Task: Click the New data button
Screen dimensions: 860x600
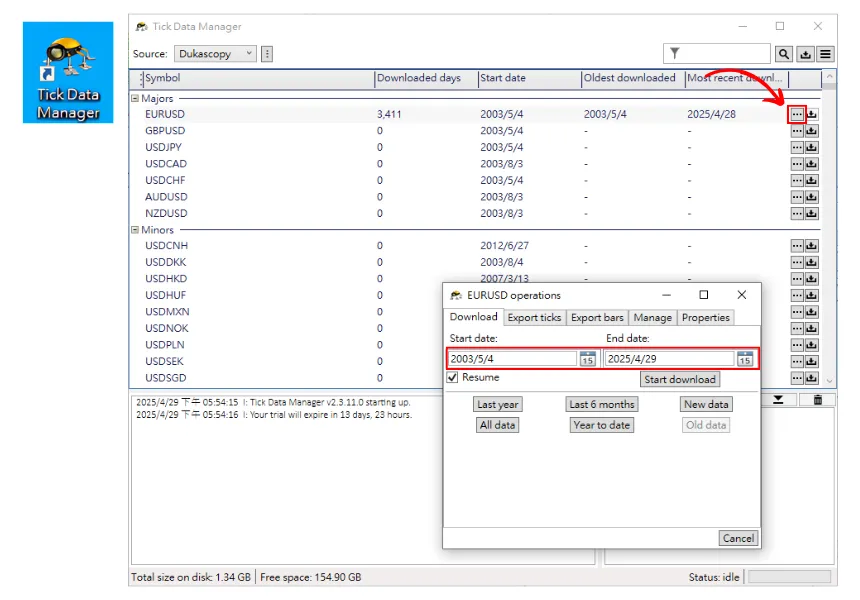Action: click(x=706, y=405)
